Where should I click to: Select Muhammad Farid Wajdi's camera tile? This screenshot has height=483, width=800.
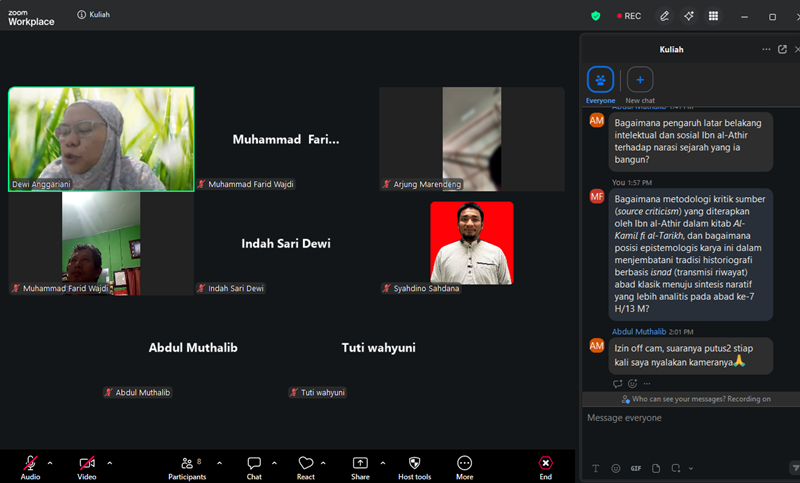tap(101, 243)
